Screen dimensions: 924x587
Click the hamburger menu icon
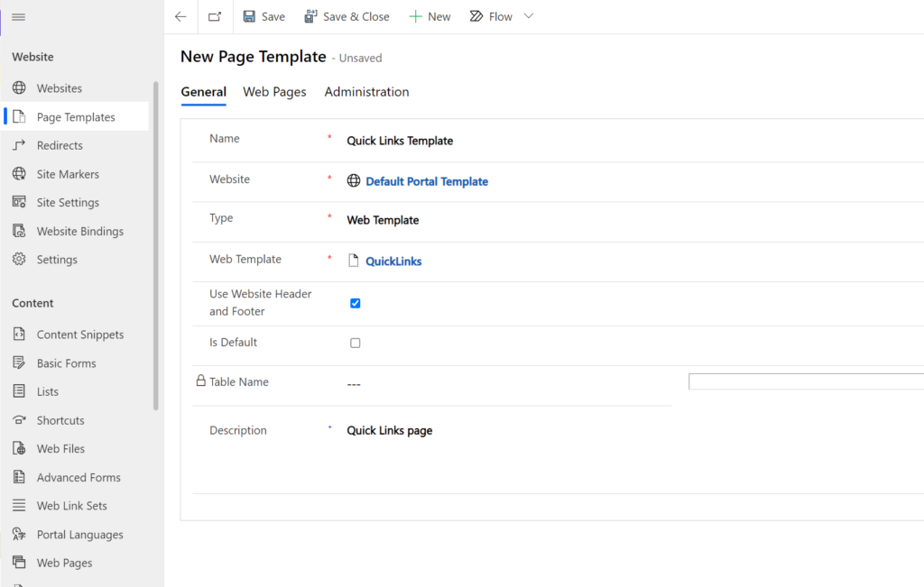click(x=18, y=17)
